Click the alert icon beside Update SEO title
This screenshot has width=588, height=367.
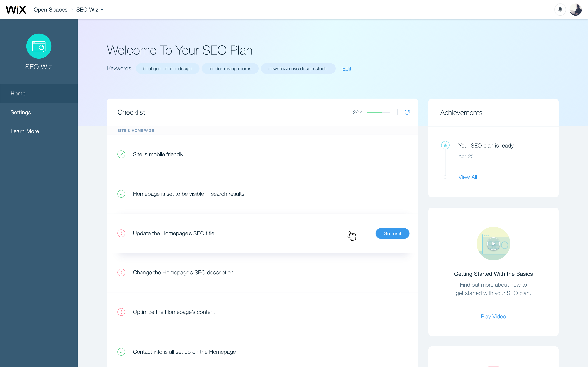pyautogui.click(x=121, y=233)
